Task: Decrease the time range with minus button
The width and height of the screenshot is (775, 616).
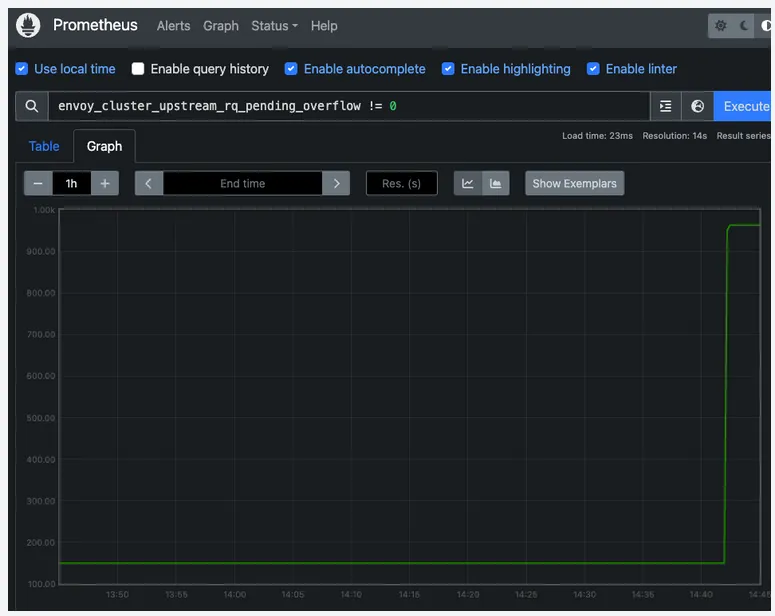Action: coord(38,183)
